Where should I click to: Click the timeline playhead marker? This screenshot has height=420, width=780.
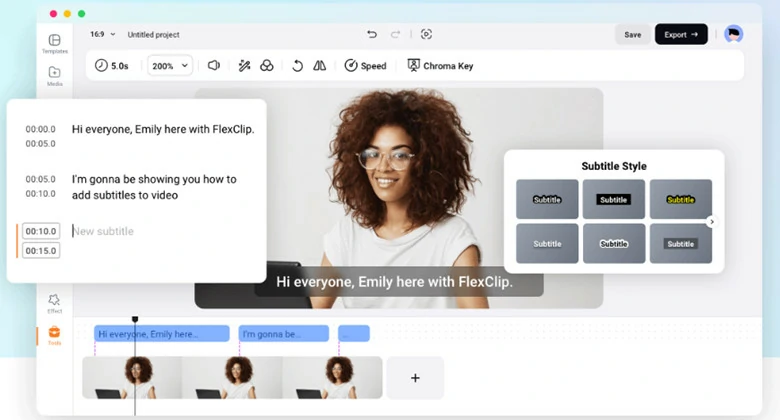click(x=135, y=319)
